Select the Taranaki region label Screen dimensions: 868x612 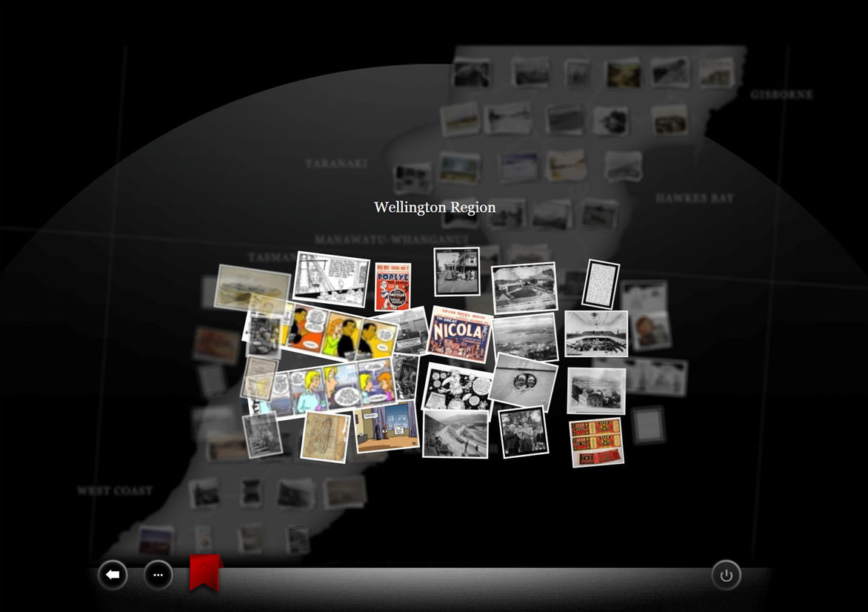335,163
